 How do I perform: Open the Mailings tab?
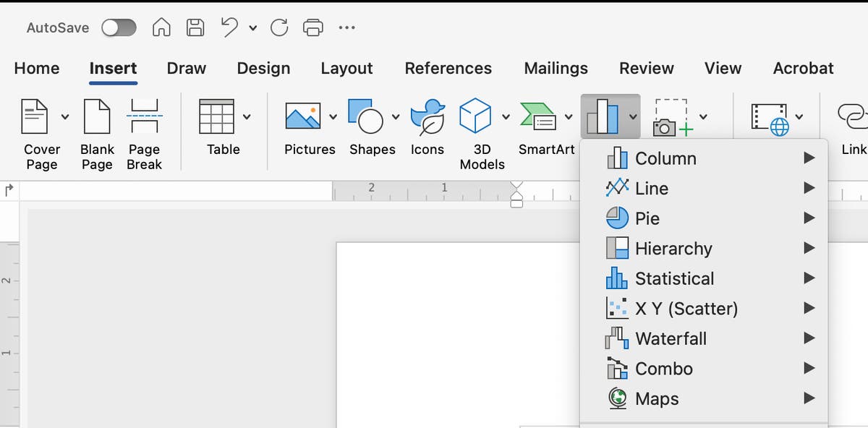556,69
